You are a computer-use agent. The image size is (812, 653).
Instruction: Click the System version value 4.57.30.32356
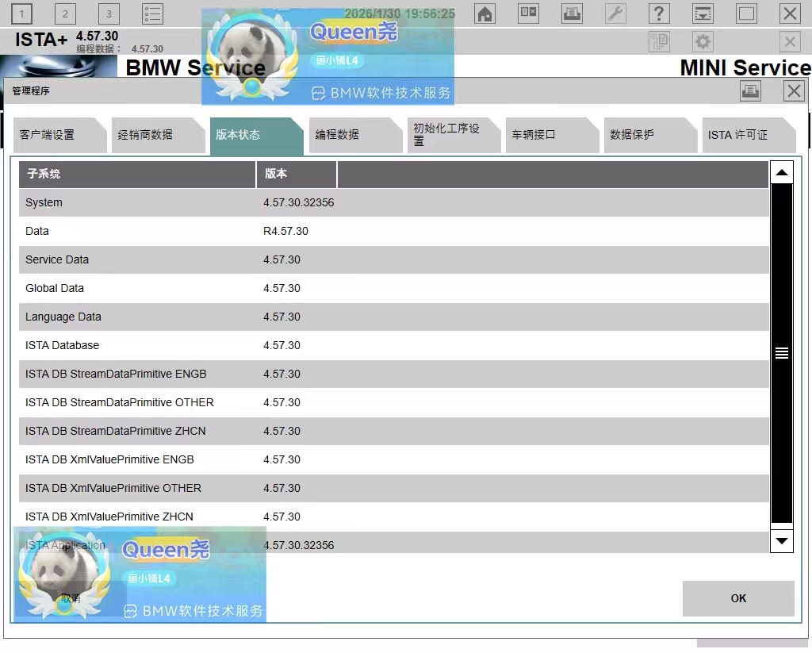tap(299, 202)
